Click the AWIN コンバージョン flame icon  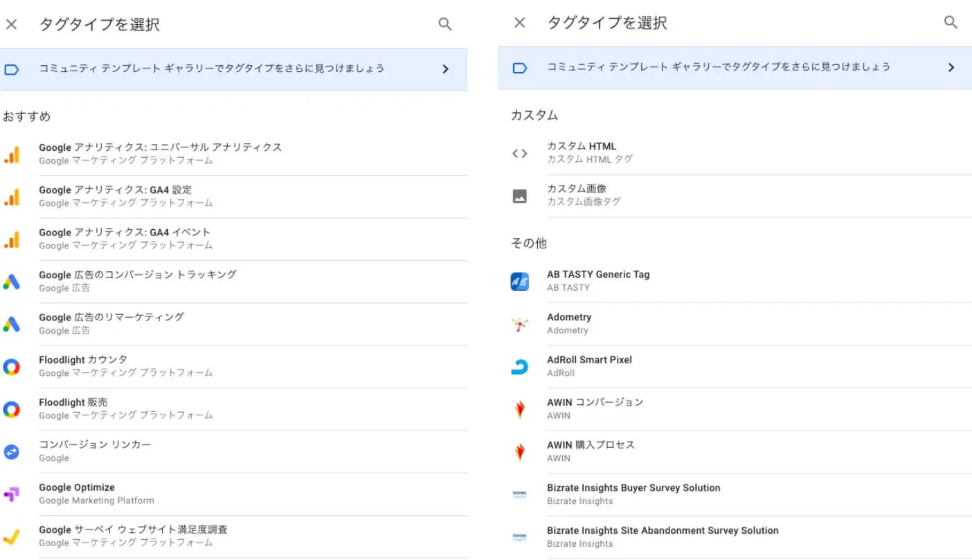click(x=520, y=409)
